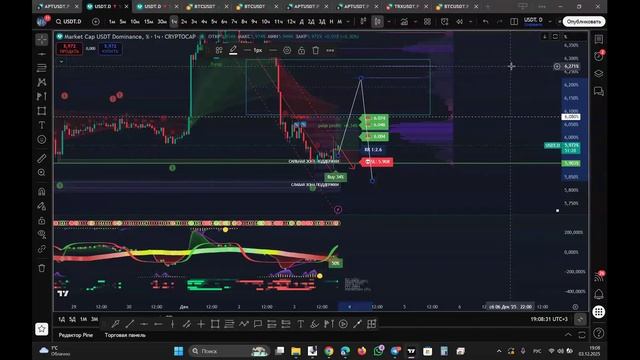
Task: Select the 12h timeframe
Action: (x=291, y=21)
